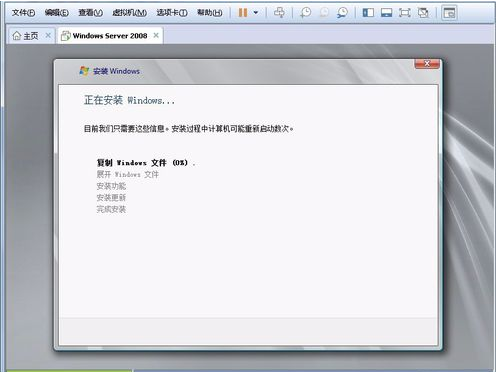The width and height of the screenshot is (496, 372).
Task: Open the 虚拟机(M) menu
Action: [x=130, y=13]
